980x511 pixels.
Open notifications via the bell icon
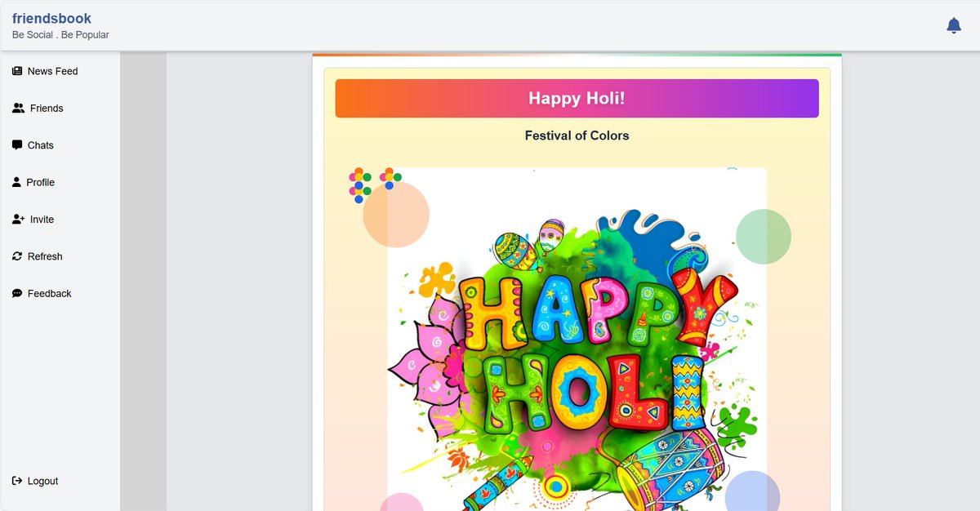(954, 25)
